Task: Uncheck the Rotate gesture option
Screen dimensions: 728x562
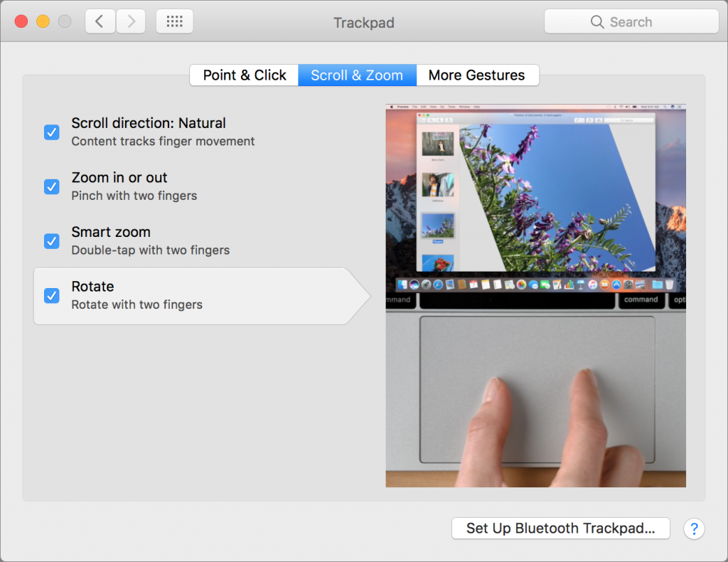Action: (x=51, y=296)
